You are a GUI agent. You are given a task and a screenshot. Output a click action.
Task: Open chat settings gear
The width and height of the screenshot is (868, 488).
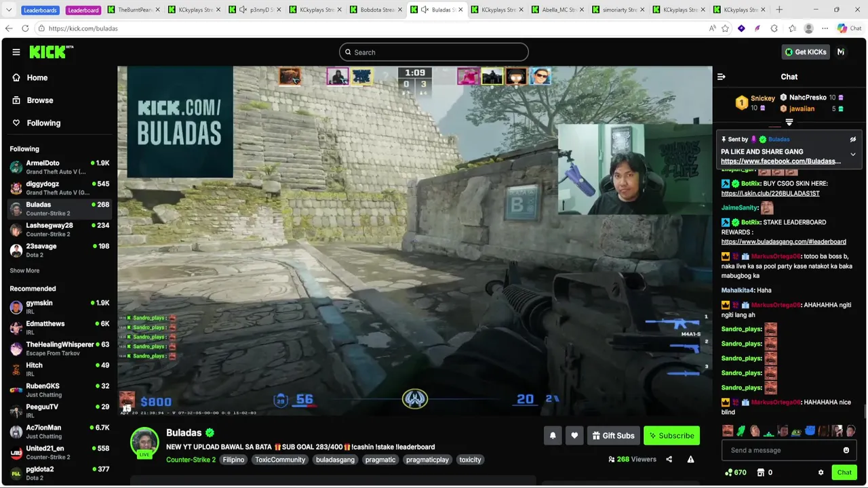click(x=821, y=472)
